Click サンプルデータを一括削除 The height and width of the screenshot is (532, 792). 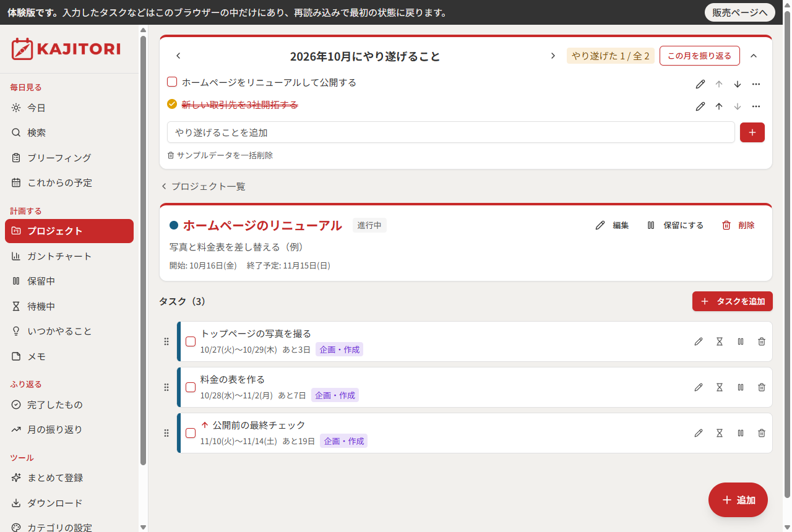[x=220, y=155]
